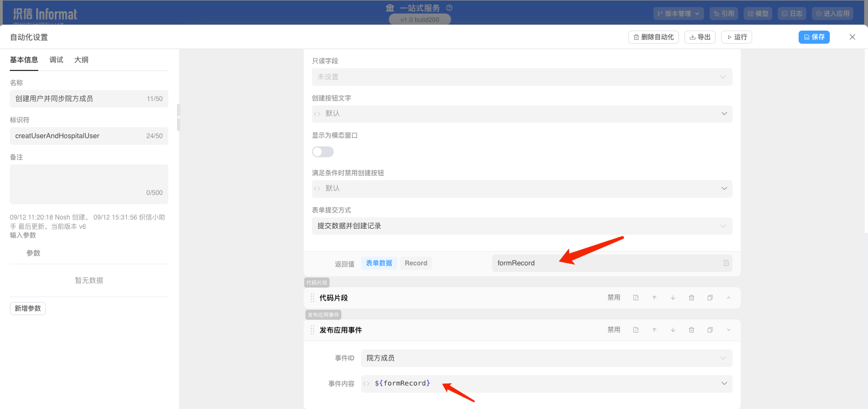
Task: Copy the 发布应用事件 step via duplicate icon
Action: click(710, 330)
